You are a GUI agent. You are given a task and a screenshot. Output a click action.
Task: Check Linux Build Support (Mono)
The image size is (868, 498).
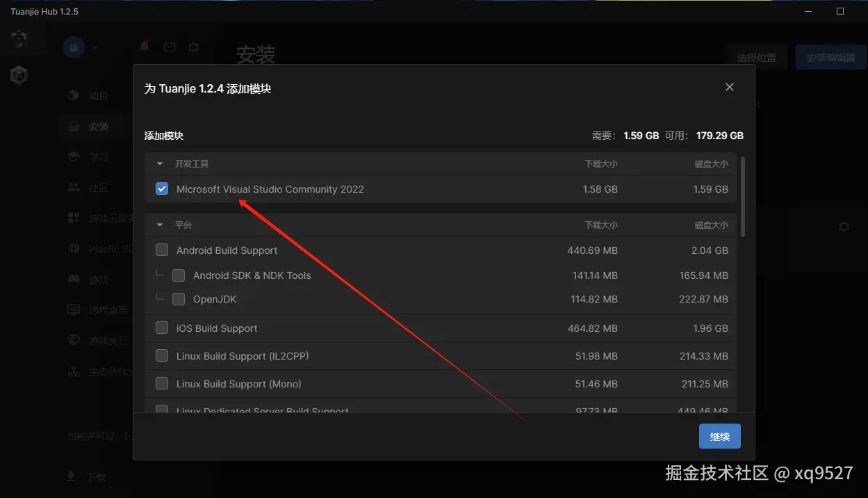point(162,383)
